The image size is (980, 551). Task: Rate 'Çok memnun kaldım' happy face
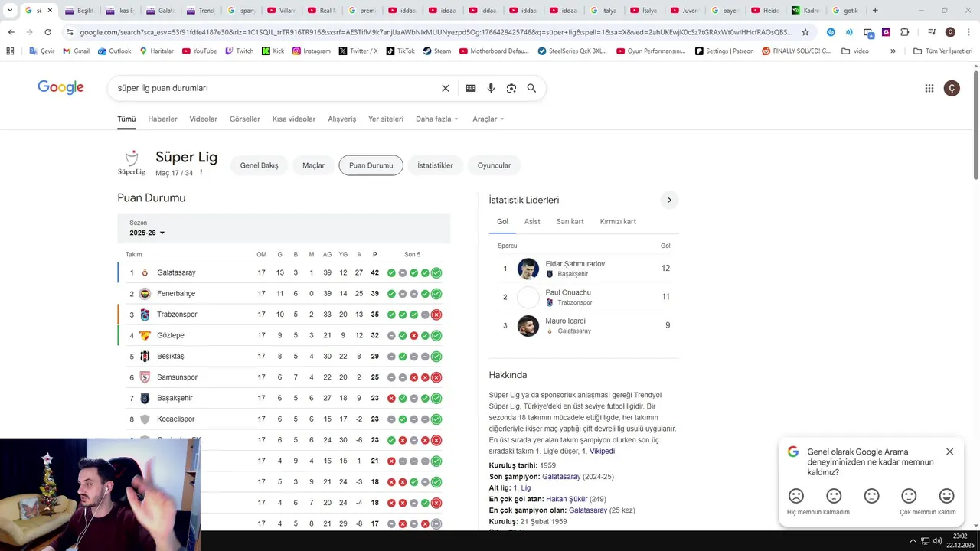coord(947,496)
